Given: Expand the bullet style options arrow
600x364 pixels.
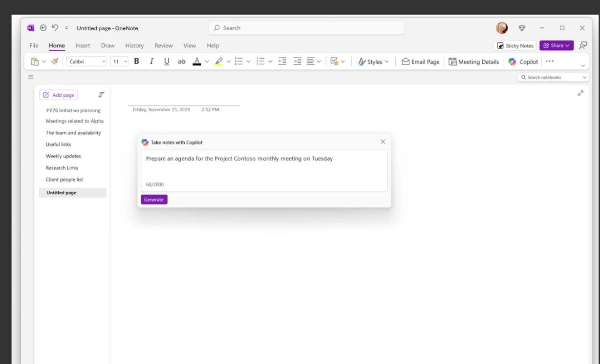Looking at the screenshot, I should click(x=248, y=61).
